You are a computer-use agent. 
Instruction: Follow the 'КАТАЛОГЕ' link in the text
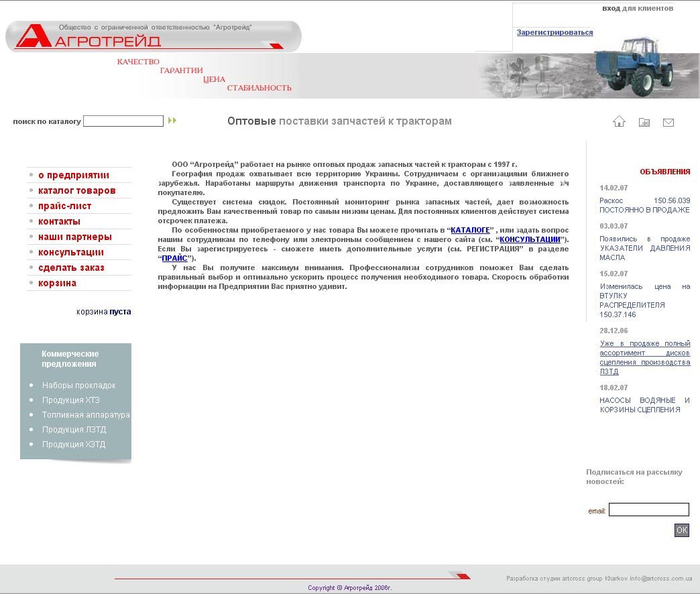pyautogui.click(x=470, y=230)
